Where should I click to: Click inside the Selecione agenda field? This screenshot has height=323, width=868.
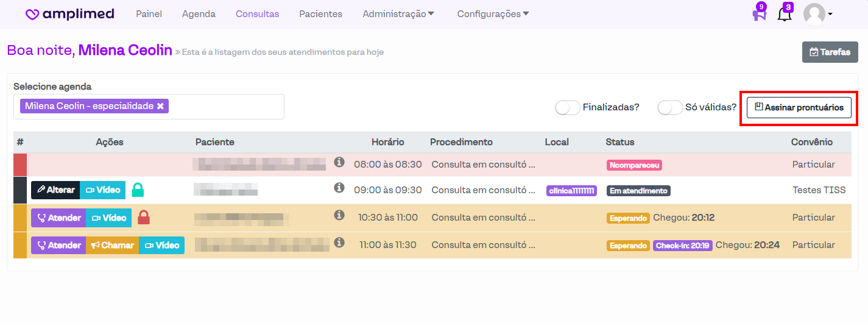225,107
